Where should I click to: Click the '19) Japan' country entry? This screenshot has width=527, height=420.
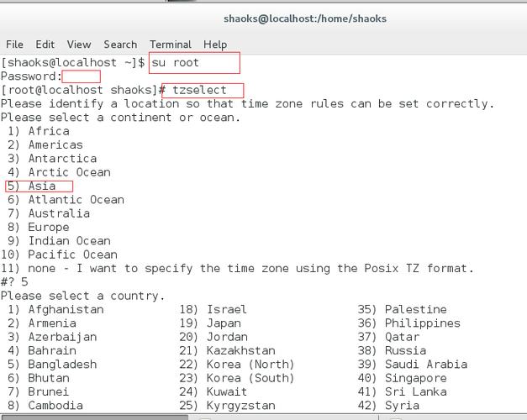click(x=210, y=323)
